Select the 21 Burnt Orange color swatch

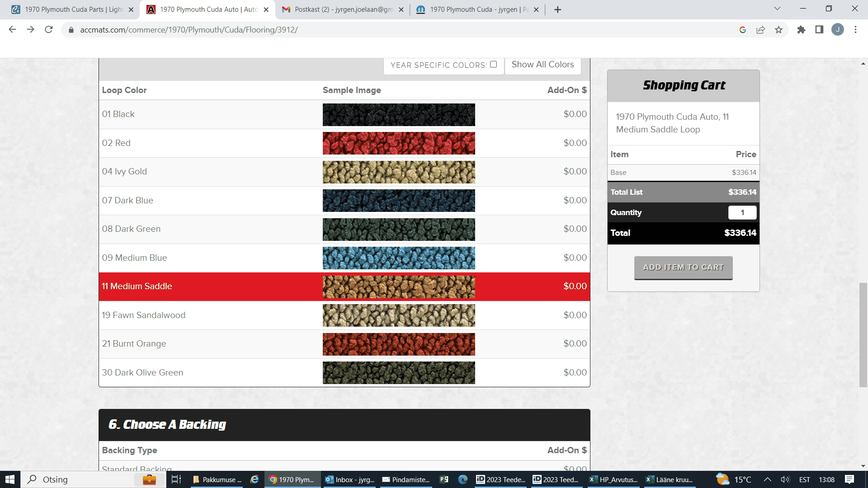coord(399,344)
